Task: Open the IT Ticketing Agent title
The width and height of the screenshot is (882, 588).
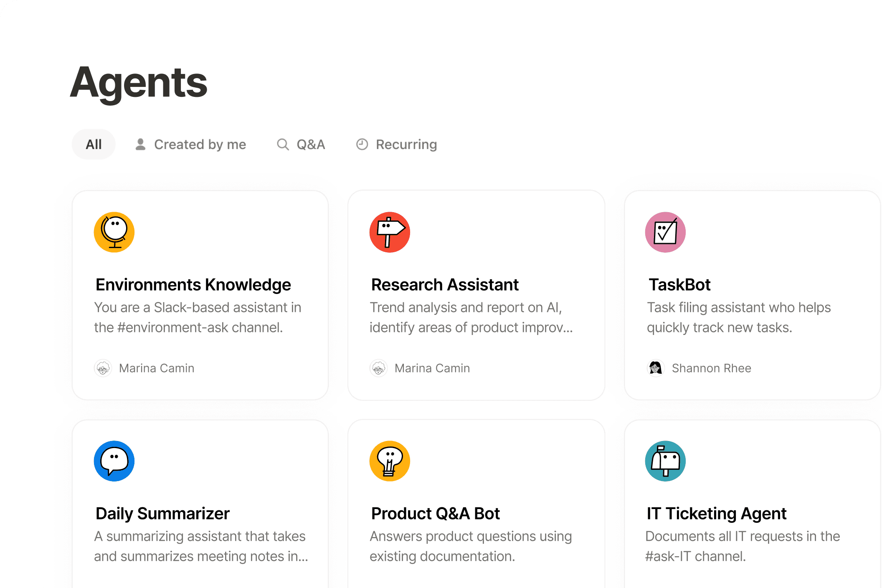Action: point(716,514)
